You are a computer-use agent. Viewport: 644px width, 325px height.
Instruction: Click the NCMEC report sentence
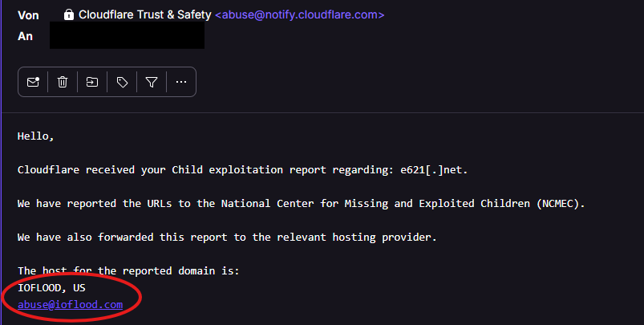301,204
